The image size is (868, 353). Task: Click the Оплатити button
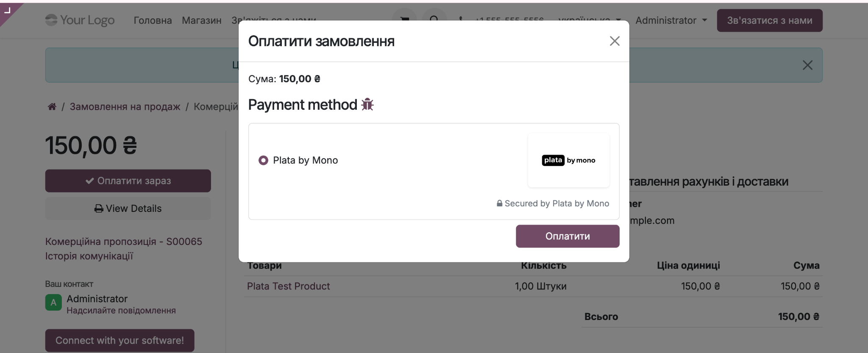(x=568, y=236)
